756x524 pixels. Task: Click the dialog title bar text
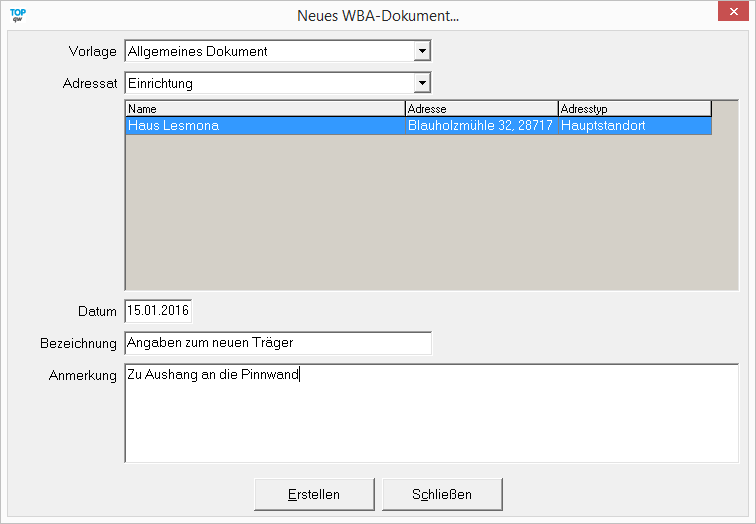click(378, 16)
